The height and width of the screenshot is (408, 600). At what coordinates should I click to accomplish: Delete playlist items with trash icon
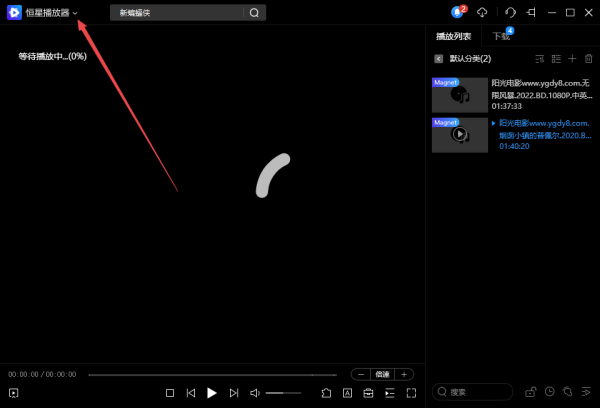[588, 59]
